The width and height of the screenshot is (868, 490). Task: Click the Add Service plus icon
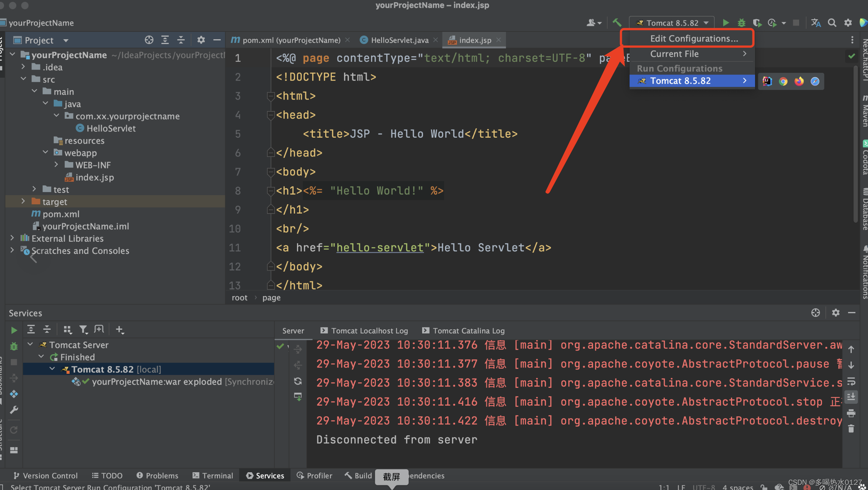click(x=119, y=329)
